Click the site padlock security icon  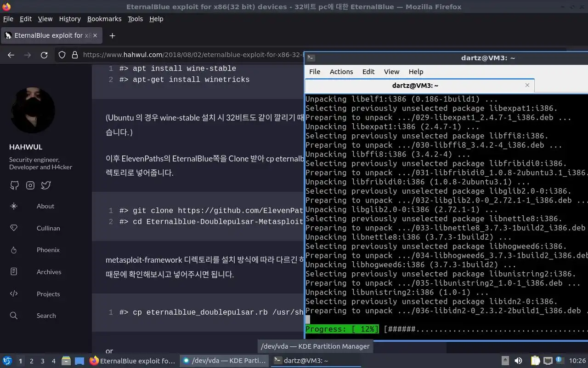coord(75,55)
